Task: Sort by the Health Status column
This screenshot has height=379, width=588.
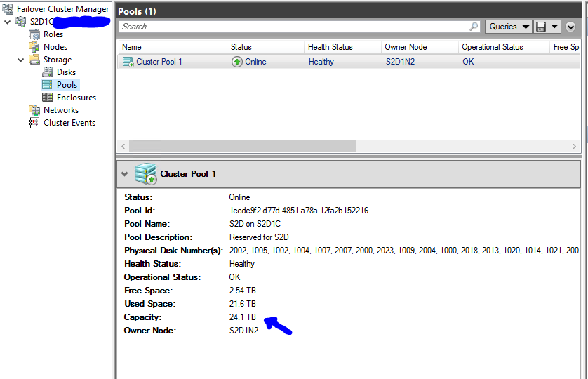Action: pos(330,47)
